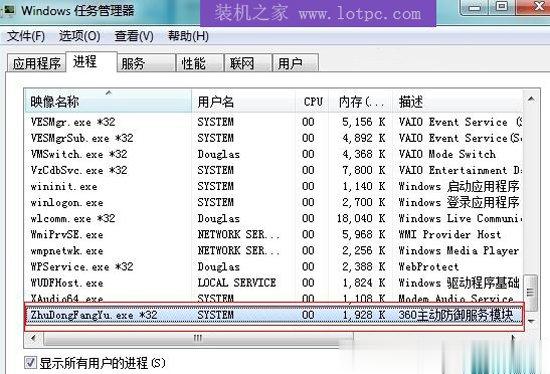This screenshot has width=550, height=374.
Task: Click the 7,800 K memory value
Action: 364,171
